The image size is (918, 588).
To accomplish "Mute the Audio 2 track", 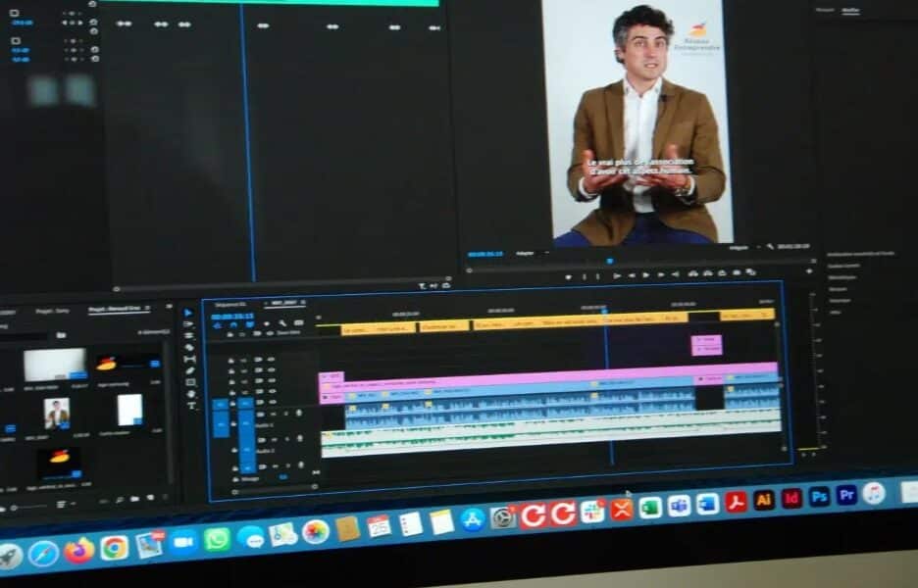I will click(x=274, y=439).
